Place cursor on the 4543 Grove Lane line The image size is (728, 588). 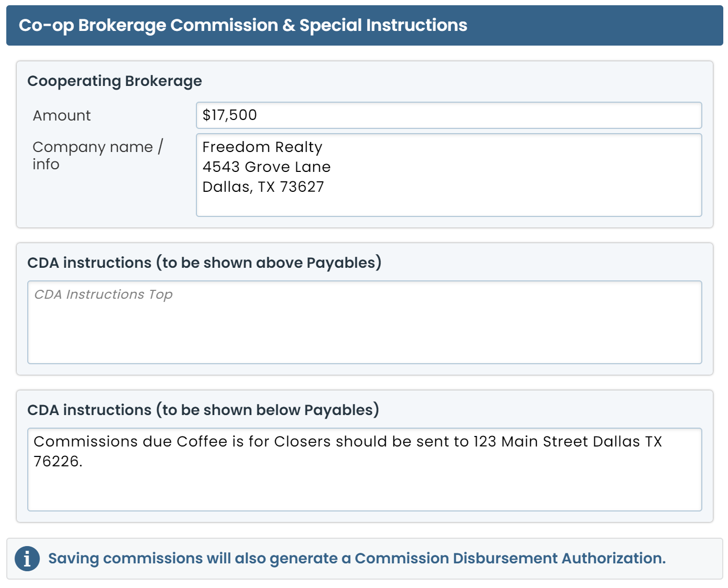267,167
